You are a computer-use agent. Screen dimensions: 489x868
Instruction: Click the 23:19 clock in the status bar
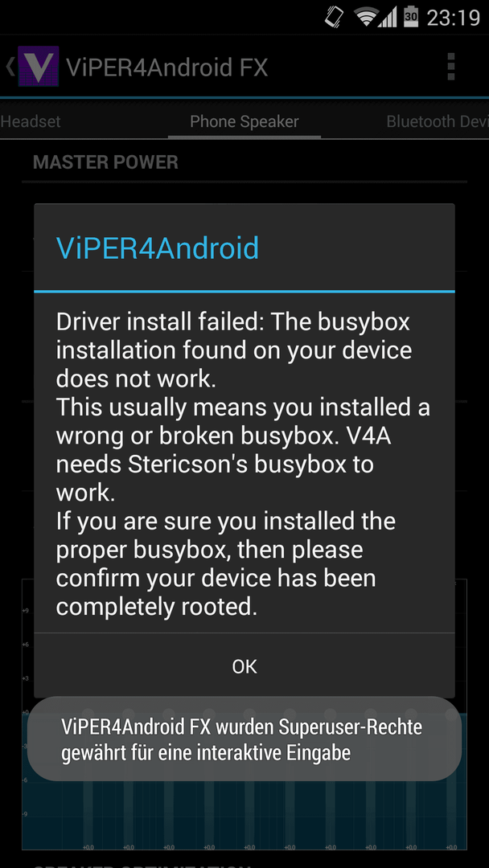[x=454, y=18]
